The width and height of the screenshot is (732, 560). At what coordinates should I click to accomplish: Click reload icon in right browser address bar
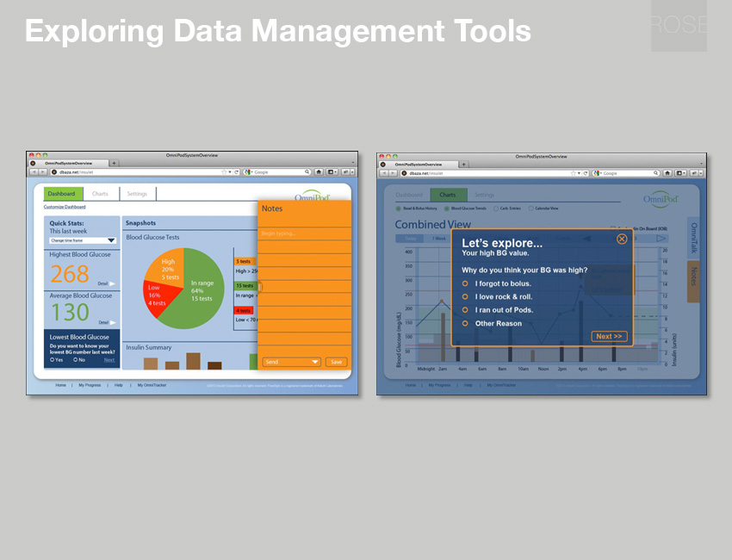pos(586,173)
